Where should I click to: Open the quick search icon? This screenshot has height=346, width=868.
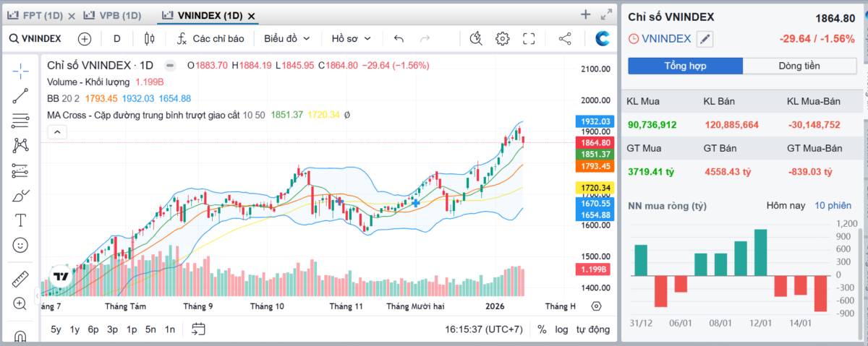[475, 39]
